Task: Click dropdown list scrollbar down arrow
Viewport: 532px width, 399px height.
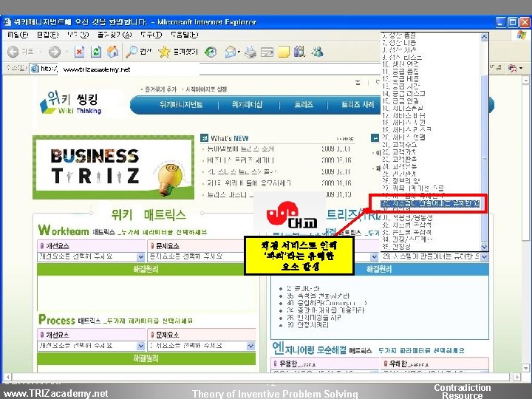Action: point(484,247)
